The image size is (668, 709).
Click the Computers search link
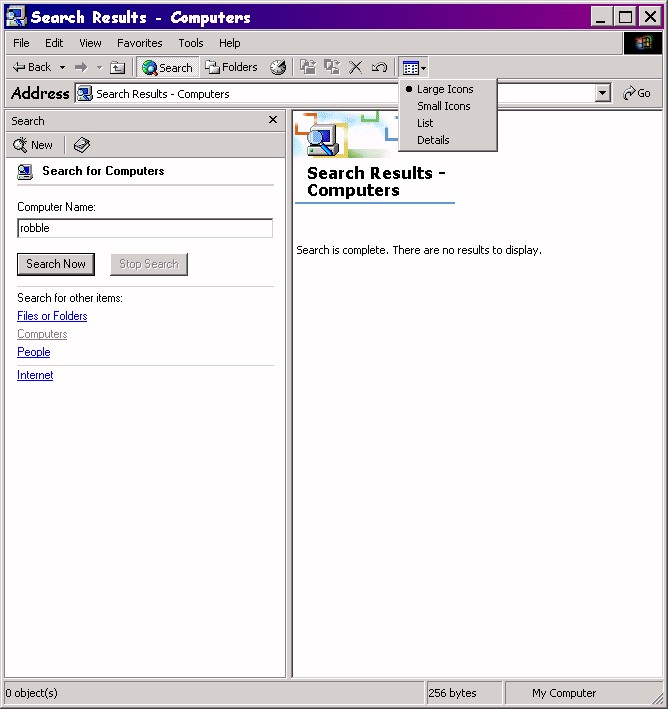tap(42, 334)
